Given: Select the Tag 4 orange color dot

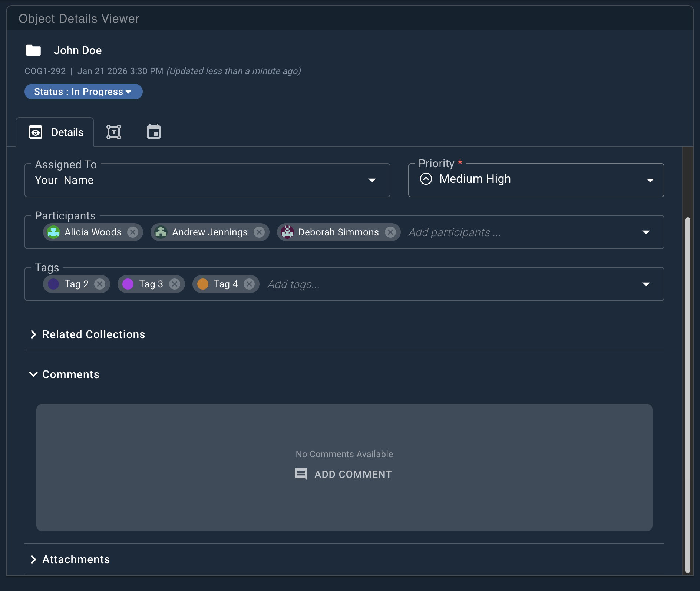Looking at the screenshot, I should point(203,284).
